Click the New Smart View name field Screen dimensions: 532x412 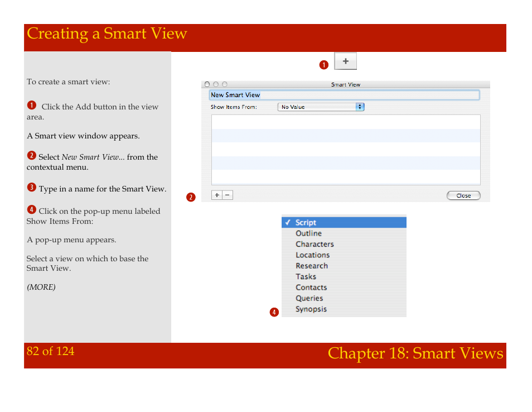[345, 95]
